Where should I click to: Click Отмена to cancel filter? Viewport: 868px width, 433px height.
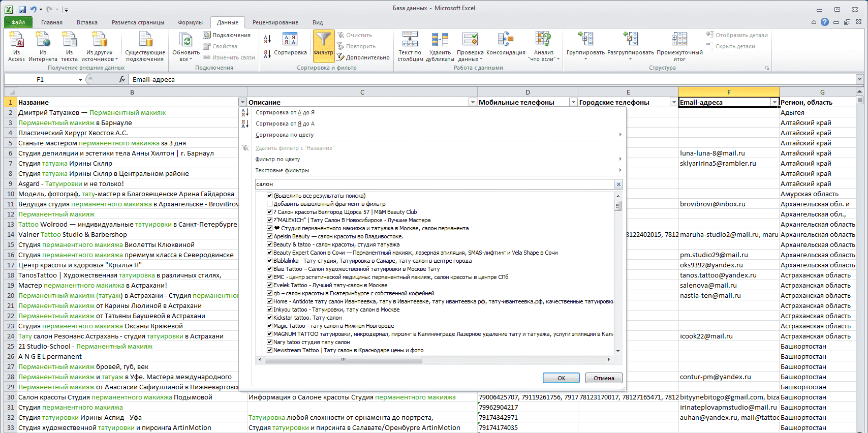point(604,378)
